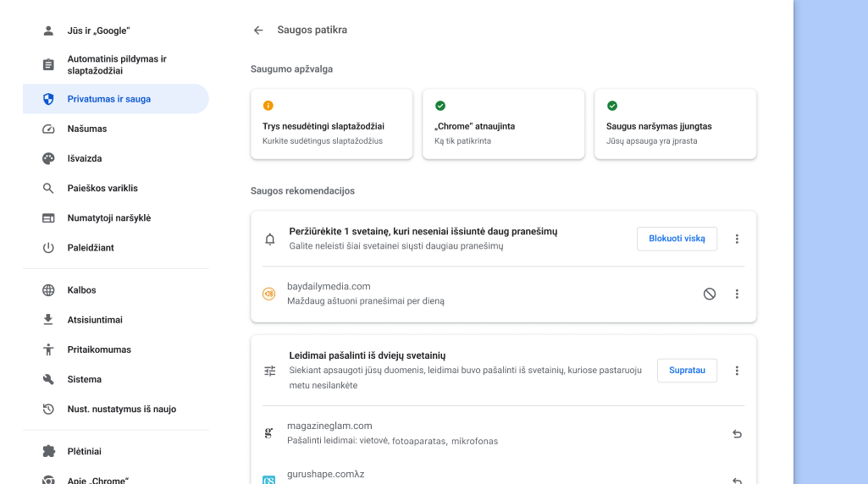This screenshot has height=484, width=868.
Task: Click the bell icon in notifications recommendation
Action: point(269,239)
